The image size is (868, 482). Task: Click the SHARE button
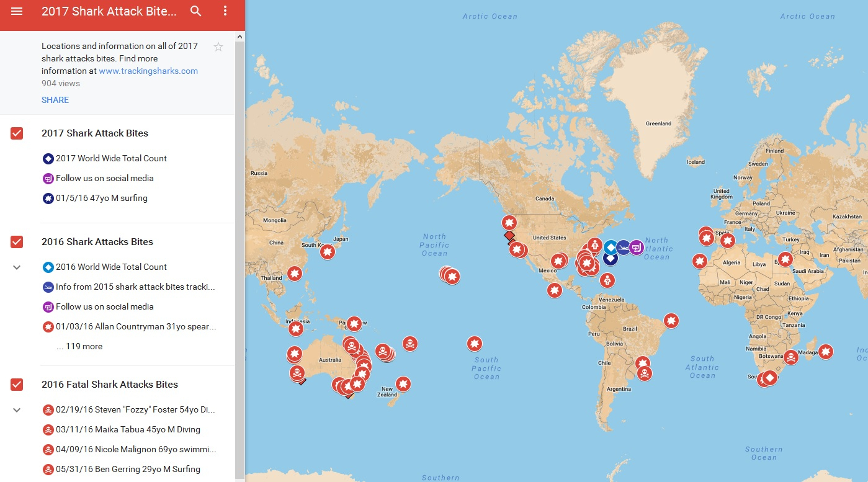[x=55, y=100]
